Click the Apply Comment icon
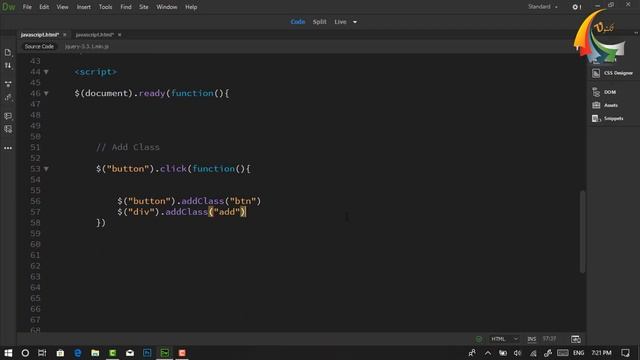 click(x=8, y=116)
